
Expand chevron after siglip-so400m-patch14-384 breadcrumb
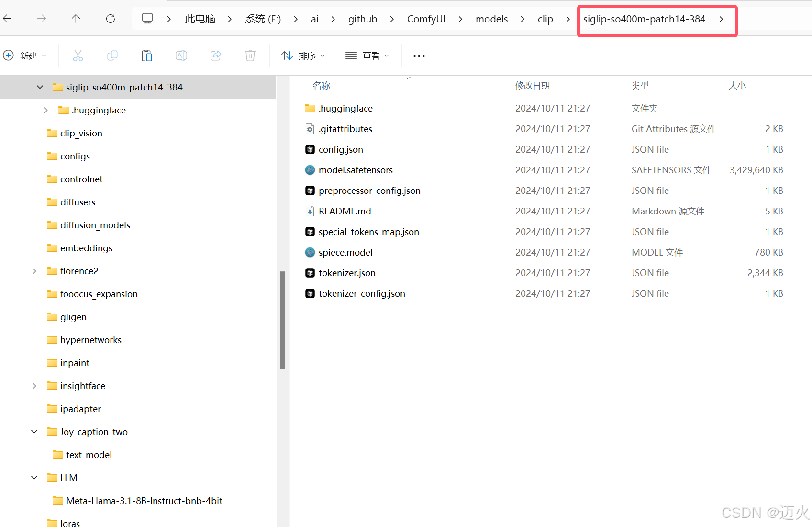(721, 19)
